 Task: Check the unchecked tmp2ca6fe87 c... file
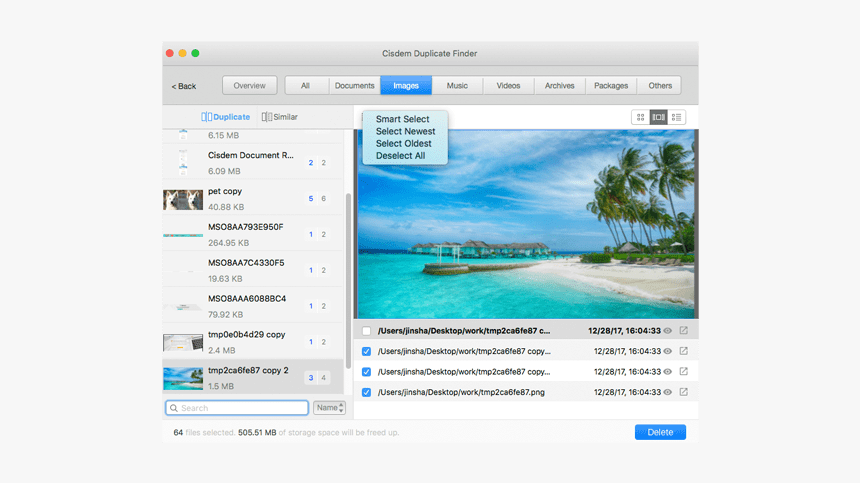point(366,331)
